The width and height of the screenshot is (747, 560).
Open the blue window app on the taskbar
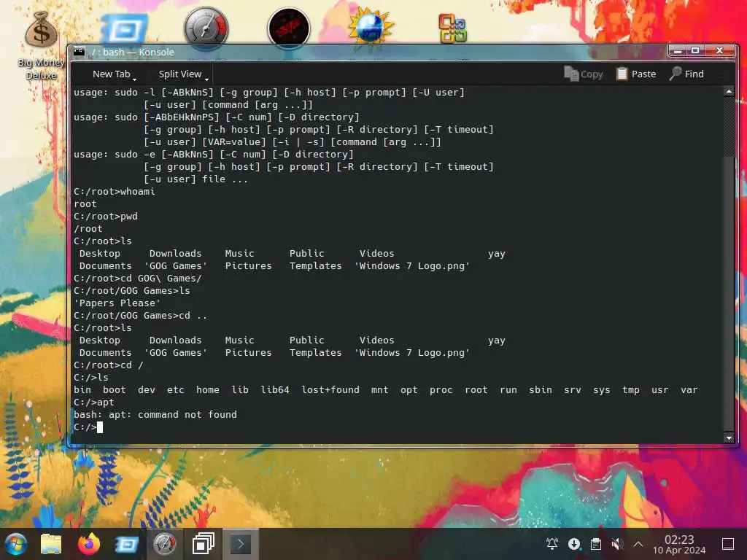click(127, 544)
